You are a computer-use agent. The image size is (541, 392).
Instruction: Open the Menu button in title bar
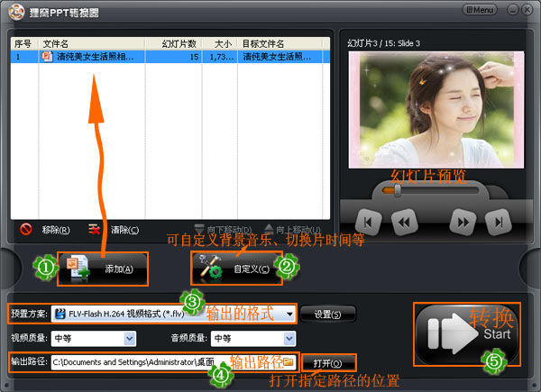480,10
